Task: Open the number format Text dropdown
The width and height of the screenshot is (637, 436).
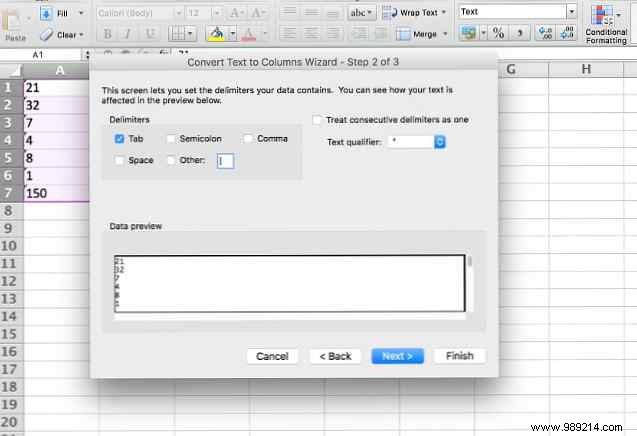Action: coord(571,12)
